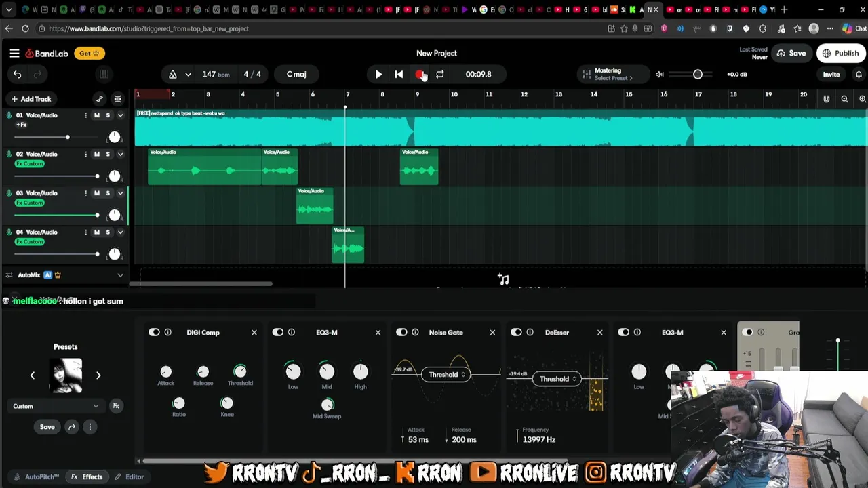
Task: Expand the AutoMix panel chevron
Action: pyautogui.click(x=120, y=275)
